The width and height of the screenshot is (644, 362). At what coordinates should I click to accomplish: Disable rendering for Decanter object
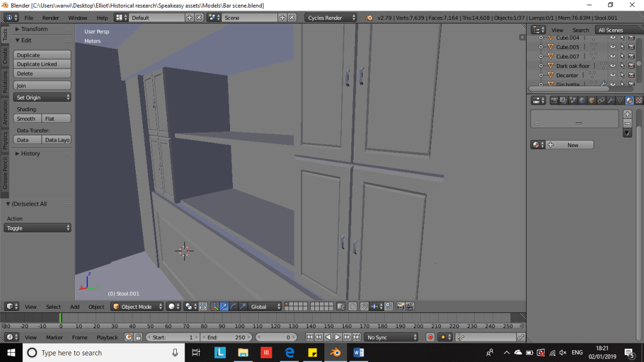tap(631, 75)
